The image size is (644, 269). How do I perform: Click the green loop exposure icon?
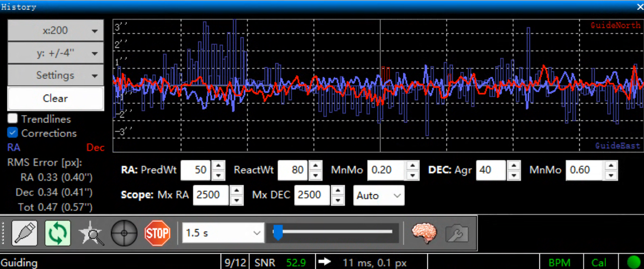point(57,233)
